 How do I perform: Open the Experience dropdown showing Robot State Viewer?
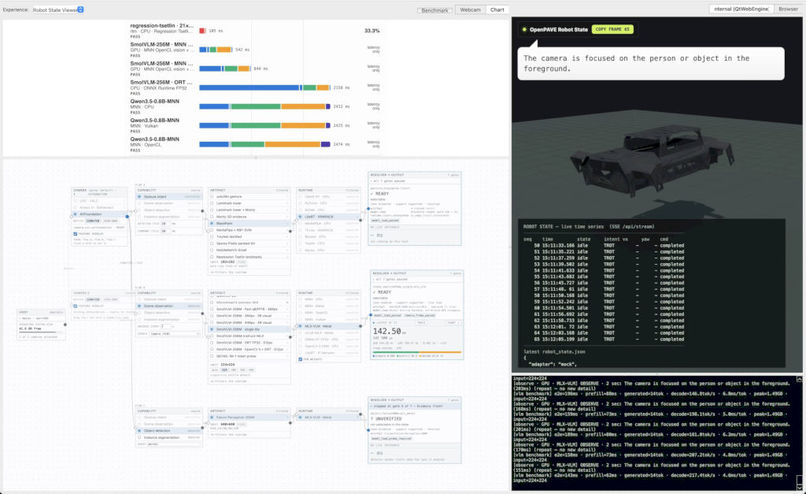(58, 10)
